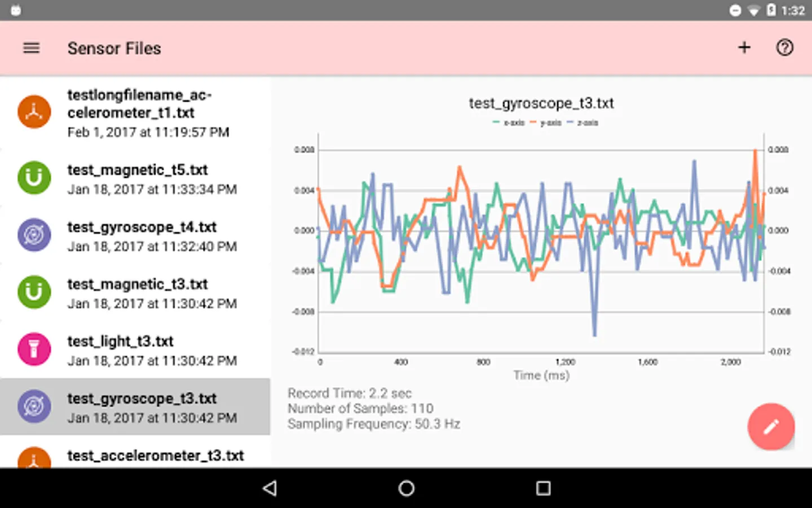The height and width of the screenshot is (508, 812).
Task: Tap gyroscope icon of test_gyroscope_t3.txt
Action: [34, 406]
